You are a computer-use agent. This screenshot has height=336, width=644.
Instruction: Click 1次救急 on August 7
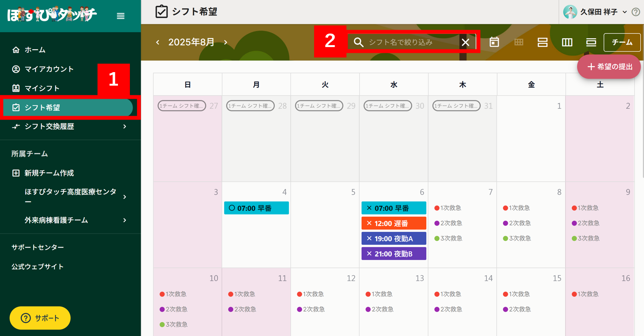(x=448, y=208)
